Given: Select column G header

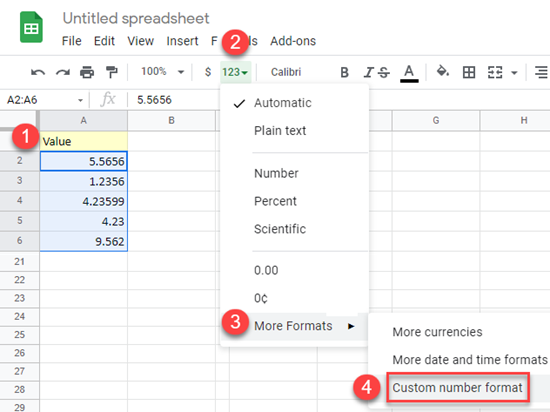Looking at the screenshot, I should click(x=436, y=121).
